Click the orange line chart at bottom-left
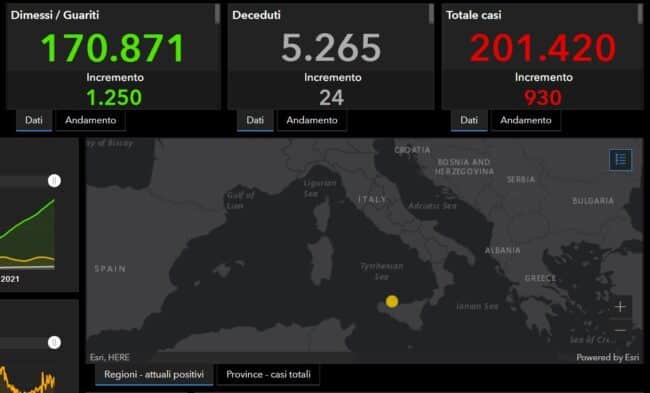 tap(27, 381)
